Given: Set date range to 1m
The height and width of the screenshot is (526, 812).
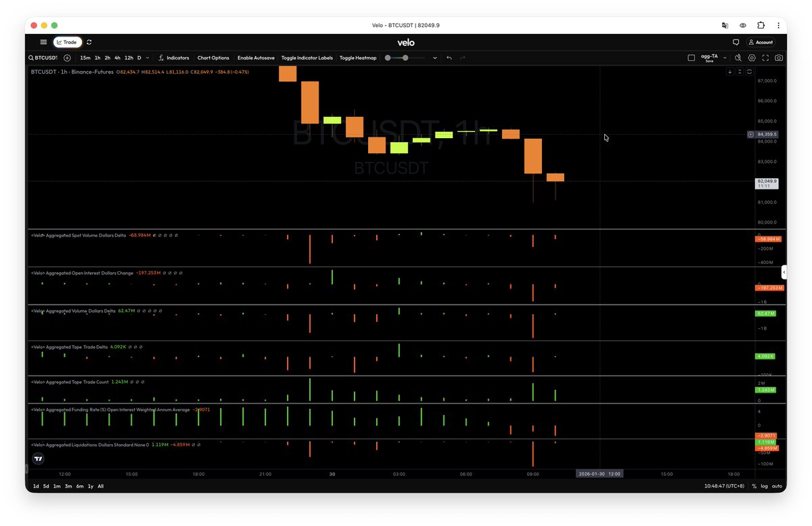Looking at the screenshot, I should (57, 486).
